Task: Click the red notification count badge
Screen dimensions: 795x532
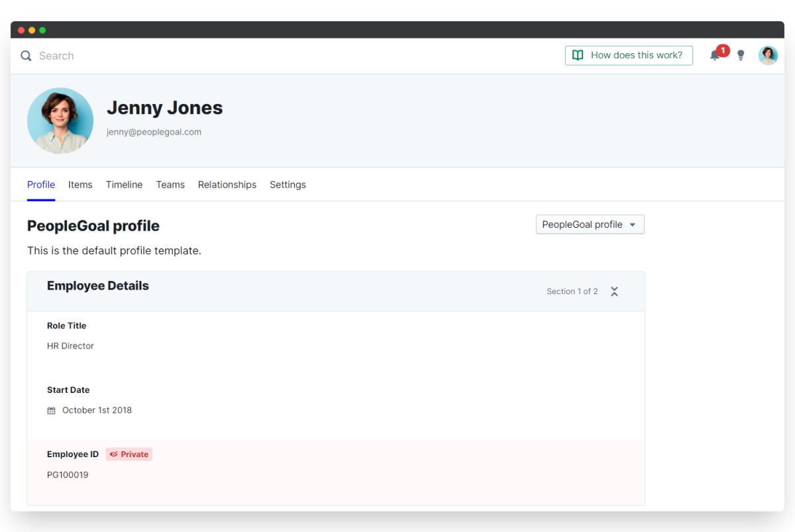Action: pos(723,50)
